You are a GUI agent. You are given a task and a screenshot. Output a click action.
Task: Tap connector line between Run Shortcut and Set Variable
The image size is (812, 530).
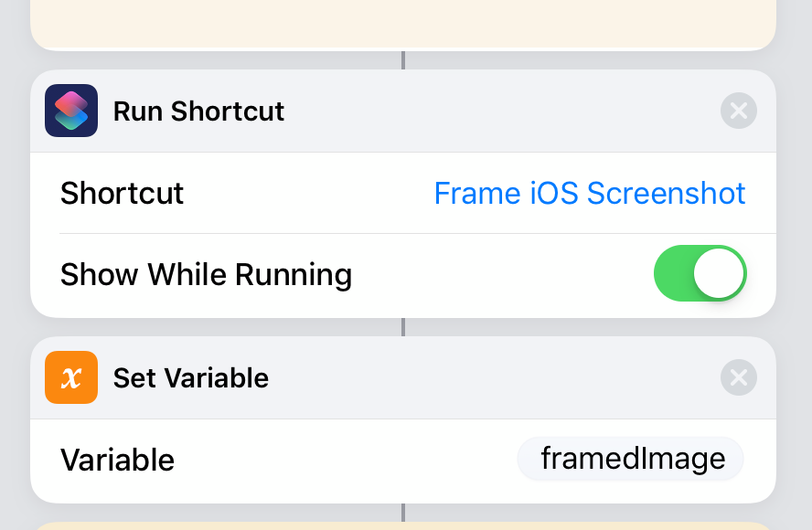coord(403,327)
